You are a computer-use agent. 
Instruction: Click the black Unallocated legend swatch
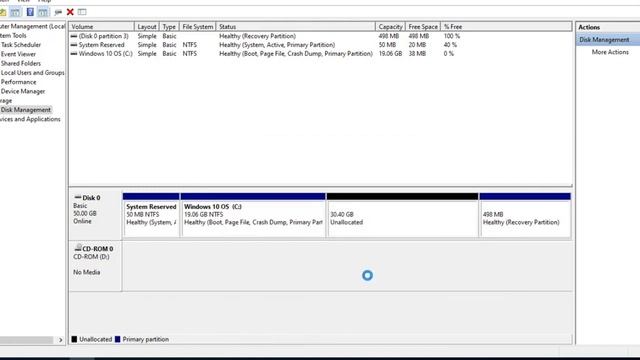coord(74,339)
